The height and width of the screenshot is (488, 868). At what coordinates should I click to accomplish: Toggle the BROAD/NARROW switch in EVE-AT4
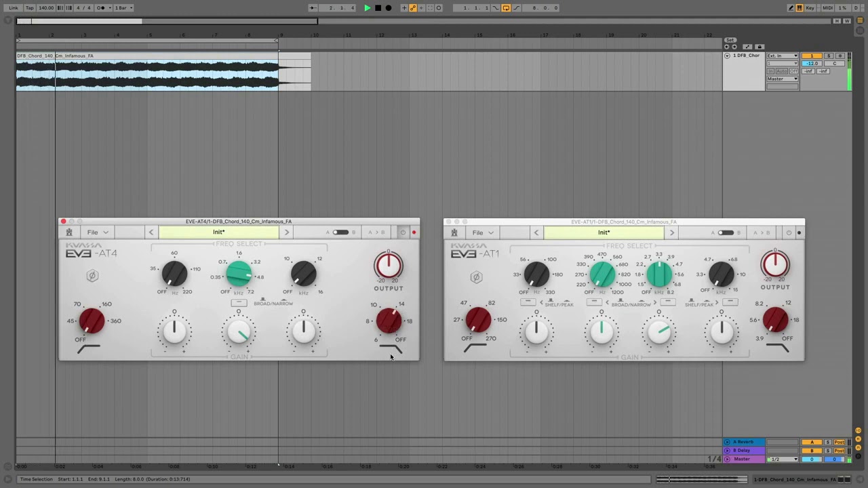238,303
